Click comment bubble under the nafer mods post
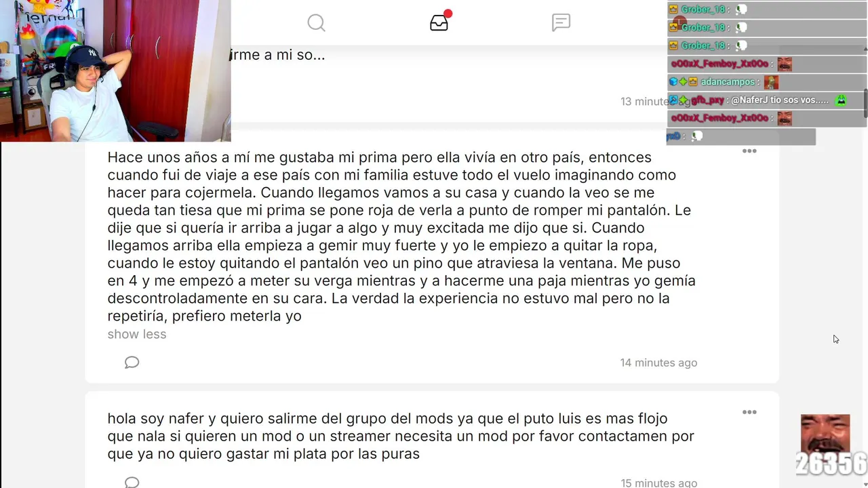 tap(132, 483)
